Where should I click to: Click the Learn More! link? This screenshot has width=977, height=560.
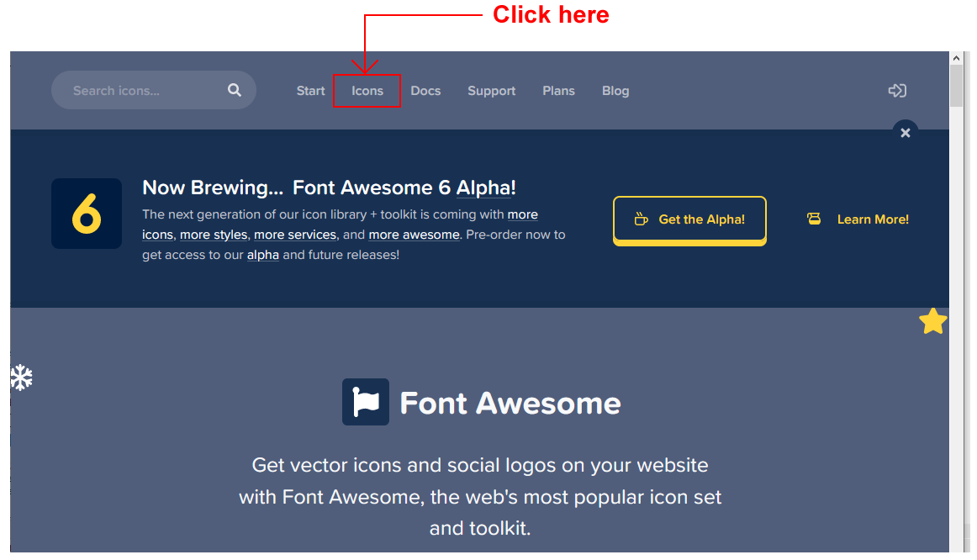[873, 219]
